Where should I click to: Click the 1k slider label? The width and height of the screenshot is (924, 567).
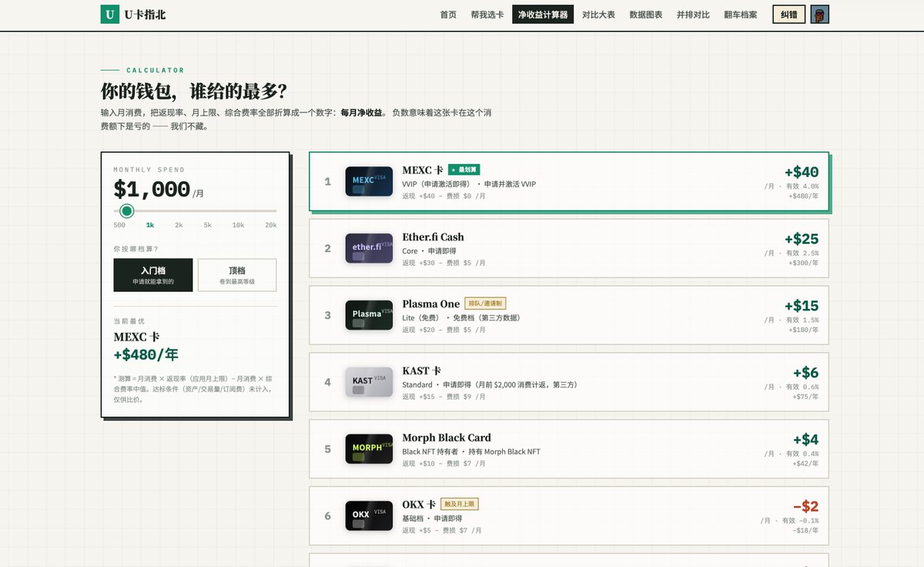coord(150,225)
